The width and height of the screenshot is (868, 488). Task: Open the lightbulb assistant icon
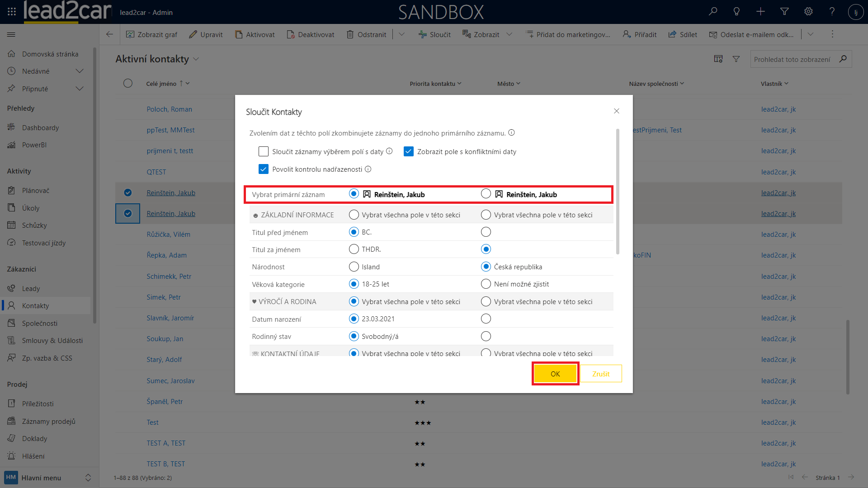coord(736,12)
